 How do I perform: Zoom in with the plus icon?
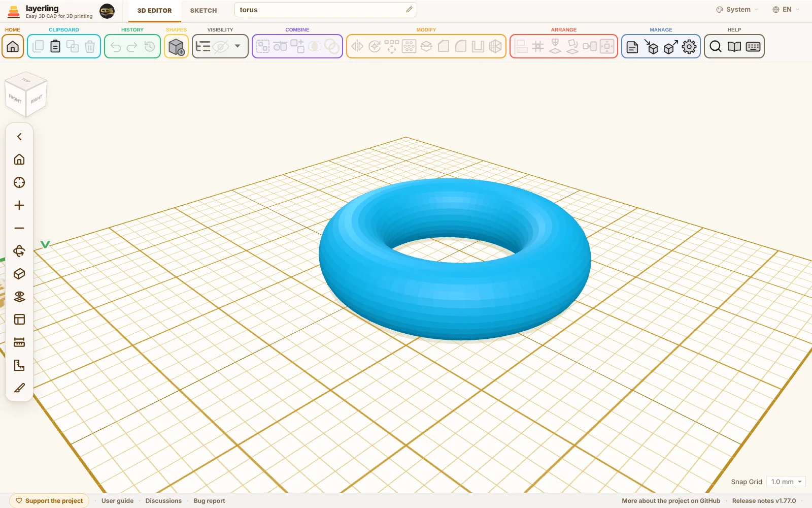click(19, 205)
